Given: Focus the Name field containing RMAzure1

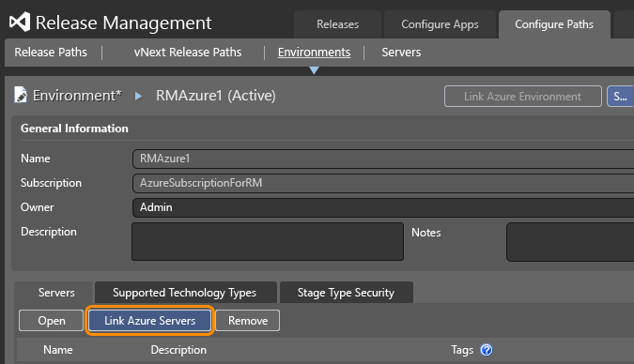Looking at the screenshot, I should [x=383, y=159].
